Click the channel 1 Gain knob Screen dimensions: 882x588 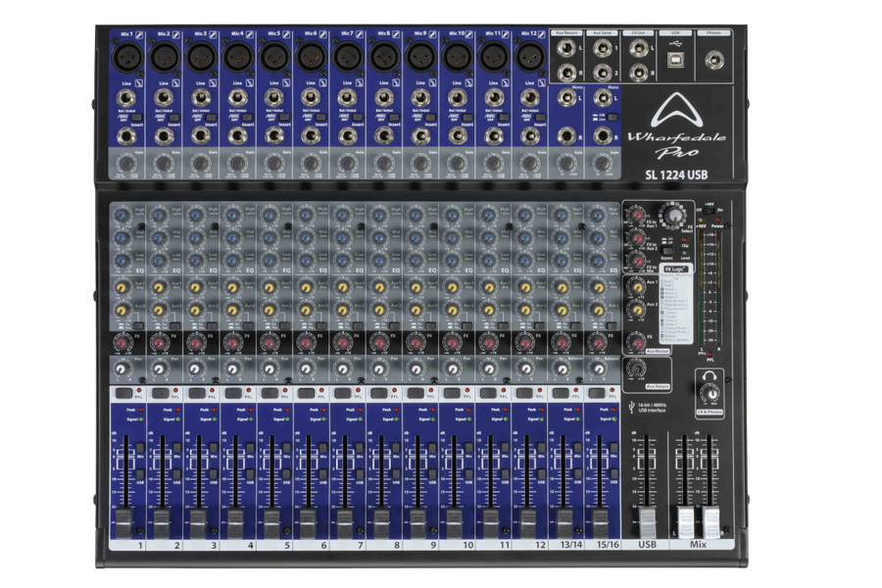127,164
